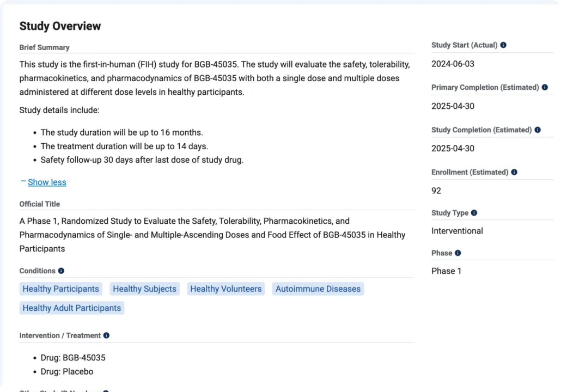This screenshot has height=392, width=561.
Task: Open info icon beside Intervention / Treatment
Action: tap(106, 335)
